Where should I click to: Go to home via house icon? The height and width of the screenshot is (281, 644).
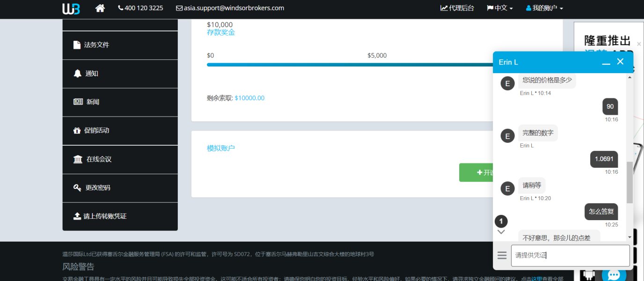(100, 8)
